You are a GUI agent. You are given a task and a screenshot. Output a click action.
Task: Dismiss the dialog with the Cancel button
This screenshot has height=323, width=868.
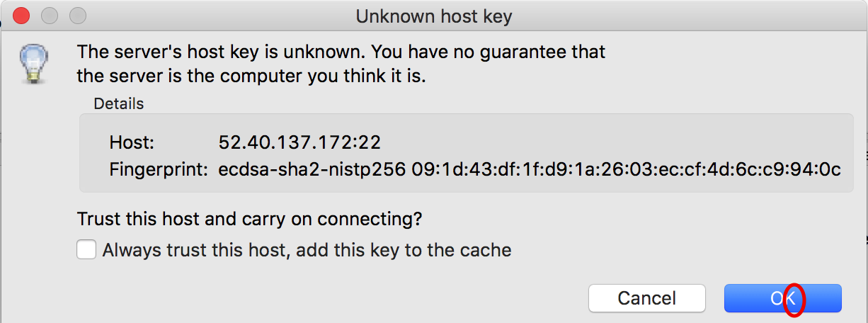646,298
